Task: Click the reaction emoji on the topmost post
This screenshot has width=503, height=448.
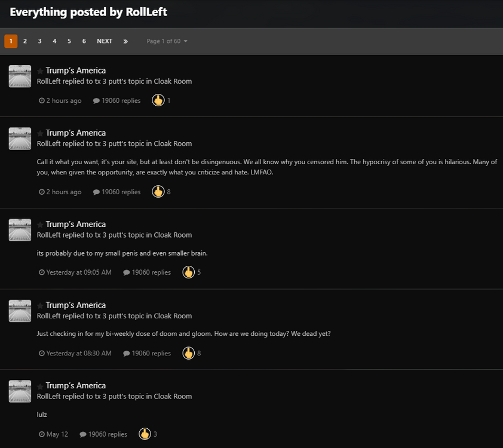Action: (158, 100)
